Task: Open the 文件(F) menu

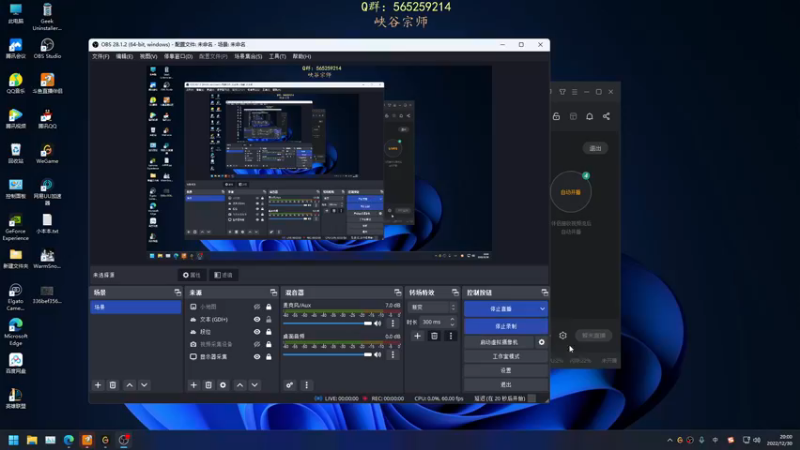Action: coord(101,57)
